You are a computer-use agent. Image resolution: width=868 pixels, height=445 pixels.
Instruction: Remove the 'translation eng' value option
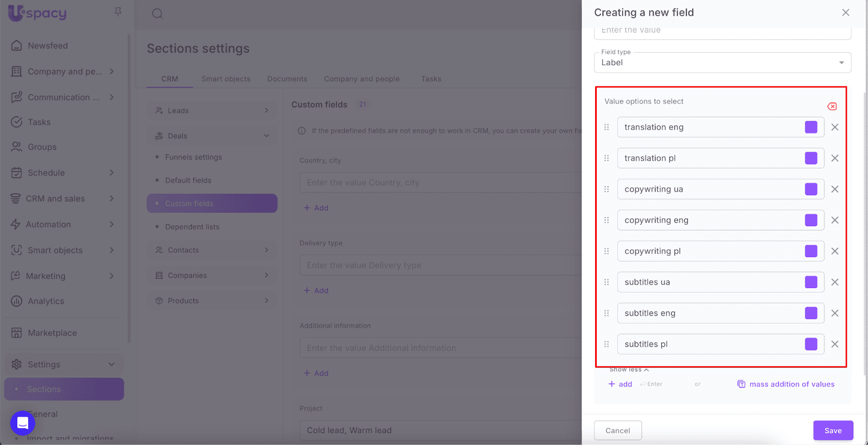(x=835, y=127)
